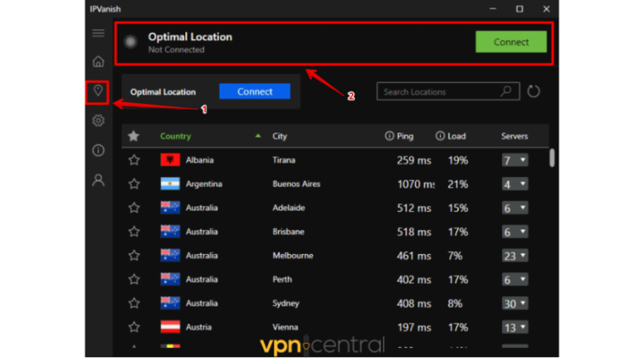Click the server list scrollbar thumb
The image size is (644, 358).
pyautogui.click(x=552, y=158)
